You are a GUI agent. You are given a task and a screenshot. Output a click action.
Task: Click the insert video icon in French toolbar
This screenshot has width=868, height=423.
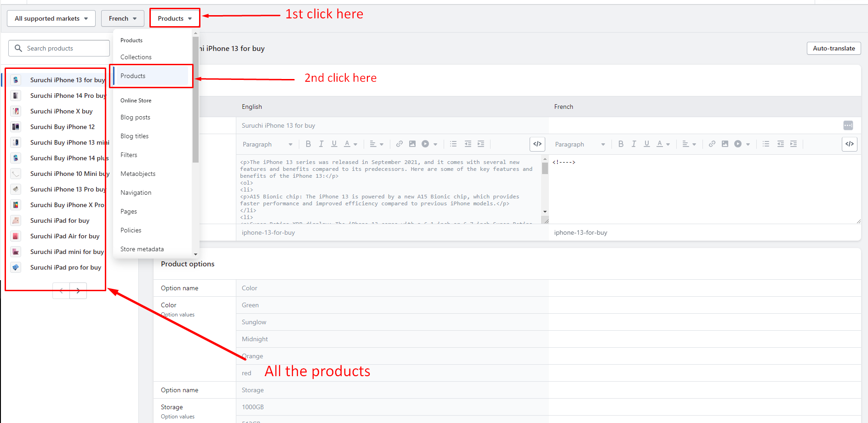[x=738, y=144]
